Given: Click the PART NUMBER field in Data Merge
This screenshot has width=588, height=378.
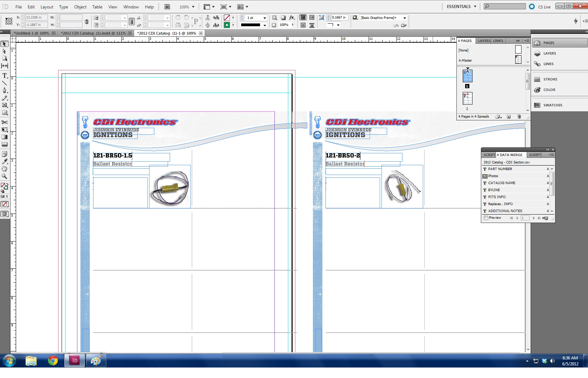Looking at the screenshot, I should click(515, 169).
